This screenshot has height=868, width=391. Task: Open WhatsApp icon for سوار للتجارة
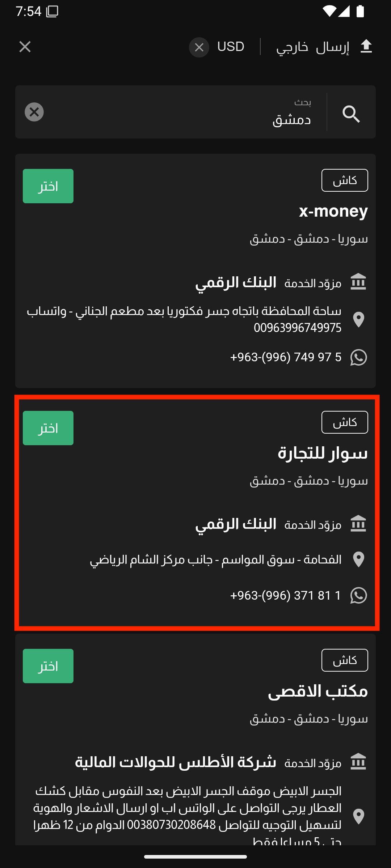point(358,595)
